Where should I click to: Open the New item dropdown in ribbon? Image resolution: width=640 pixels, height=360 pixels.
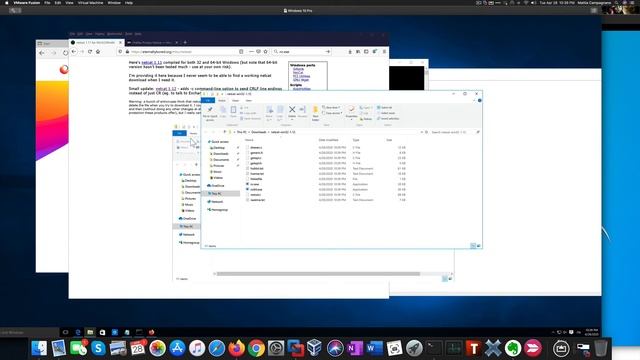[331, 107]
